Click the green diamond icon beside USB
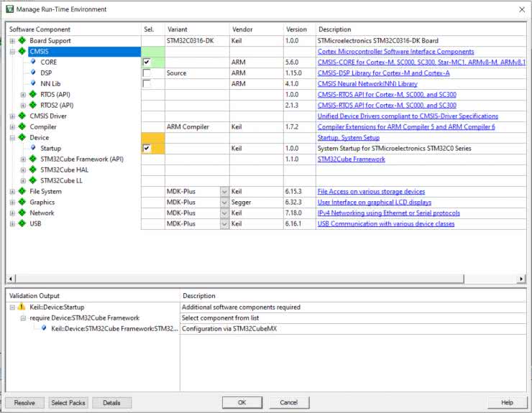This screenshot has height=413, width=532. [22, 224]
